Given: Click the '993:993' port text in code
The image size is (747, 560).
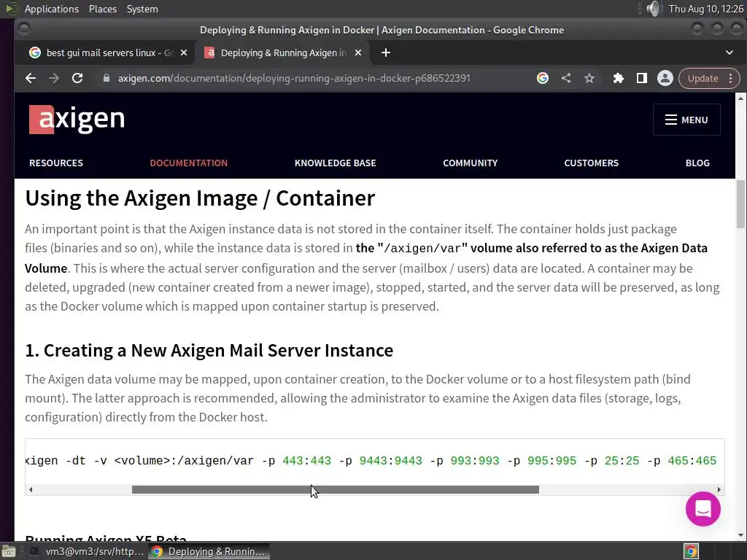Looking at the screenshot, I should 475,461.
